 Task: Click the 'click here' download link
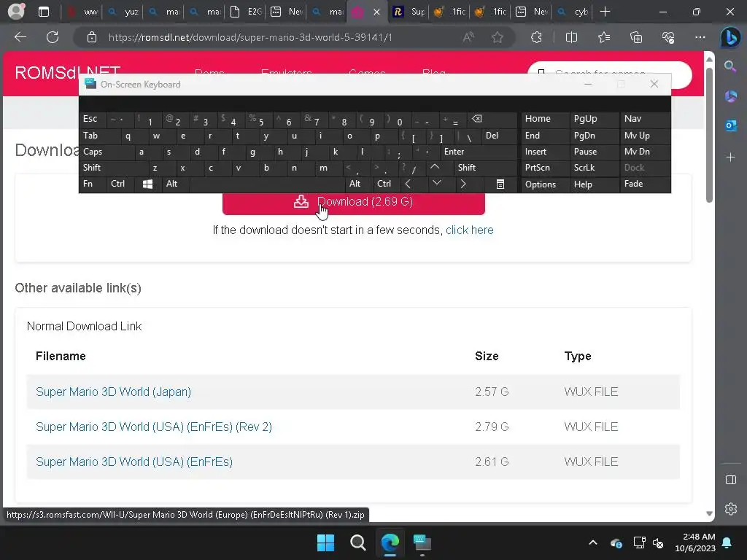469,230
